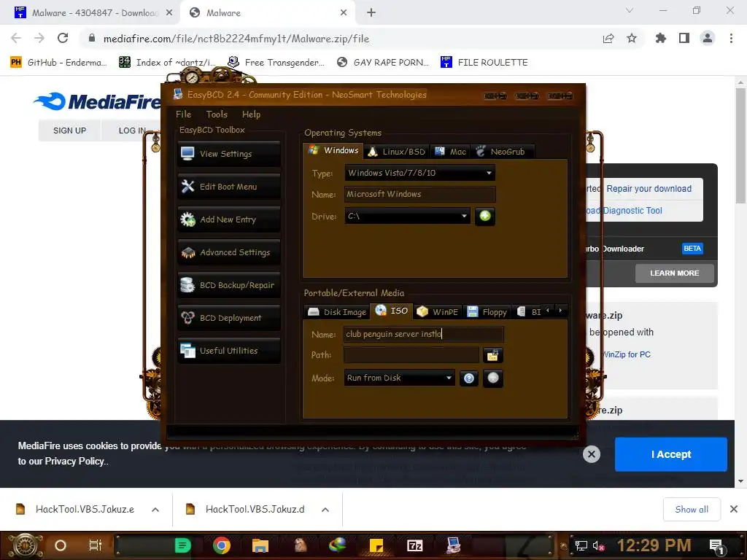Open the Diagnostic Tool link
Screen dimensions: 747x560
[632, 211]
